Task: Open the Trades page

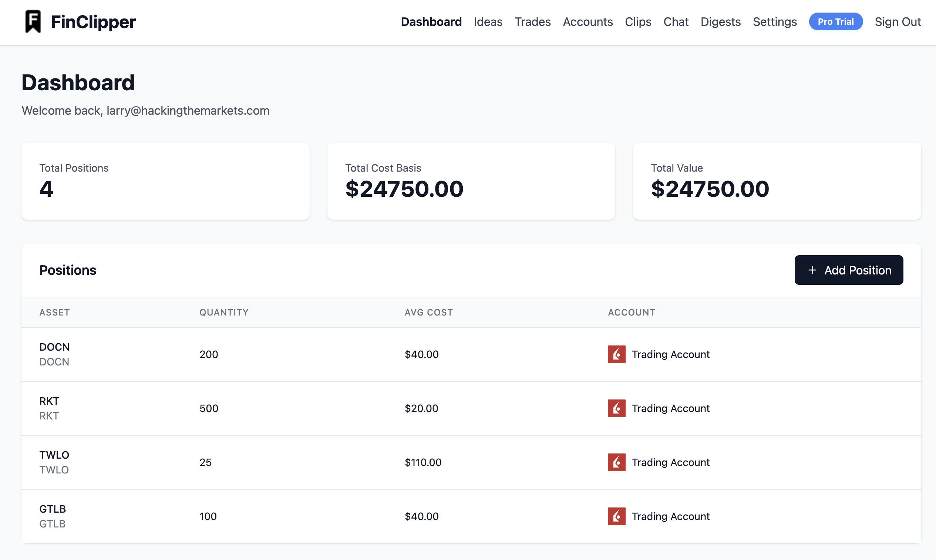Action: [532, 22]
